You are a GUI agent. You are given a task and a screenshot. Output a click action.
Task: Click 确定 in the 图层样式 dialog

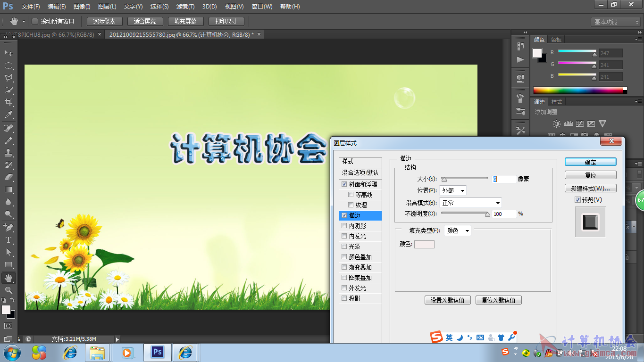[591, 162]
